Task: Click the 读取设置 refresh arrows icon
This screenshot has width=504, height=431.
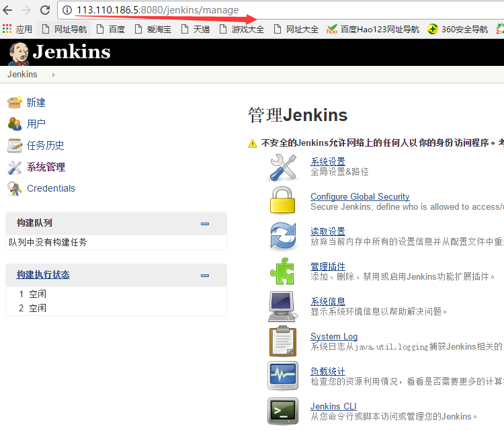Action: [x=283, y=237]
